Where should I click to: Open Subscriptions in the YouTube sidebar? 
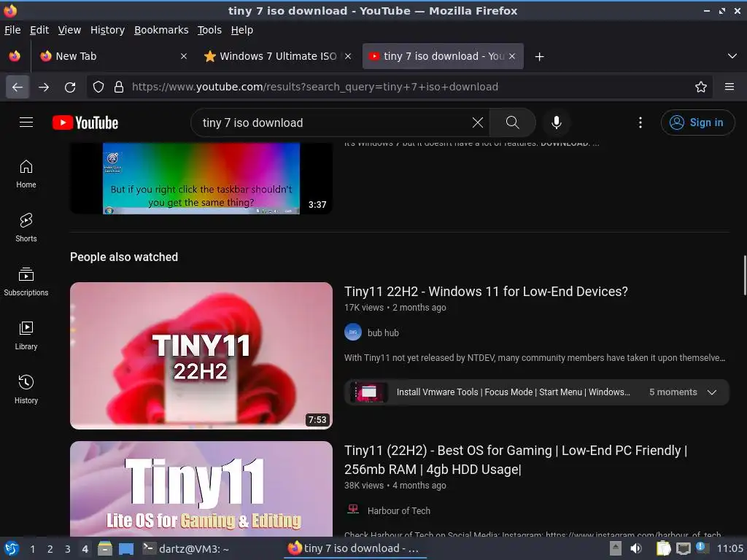point(26,282)
